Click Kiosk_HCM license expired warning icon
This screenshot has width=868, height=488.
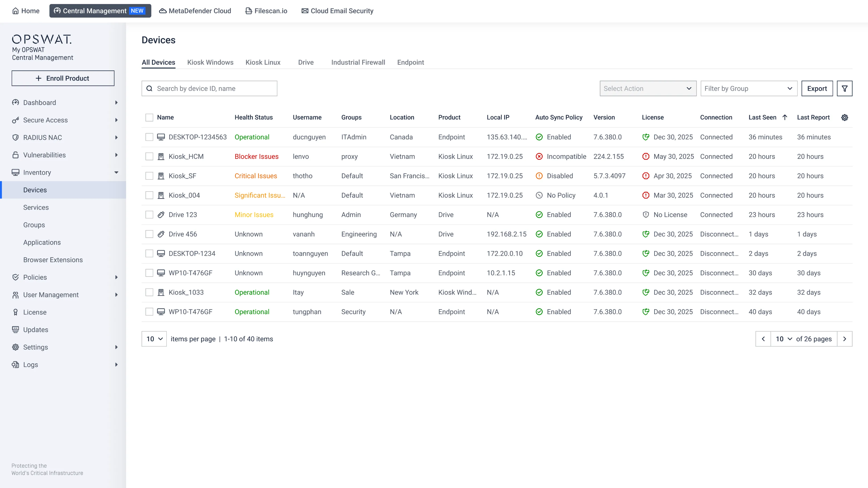tap(645, 156)
